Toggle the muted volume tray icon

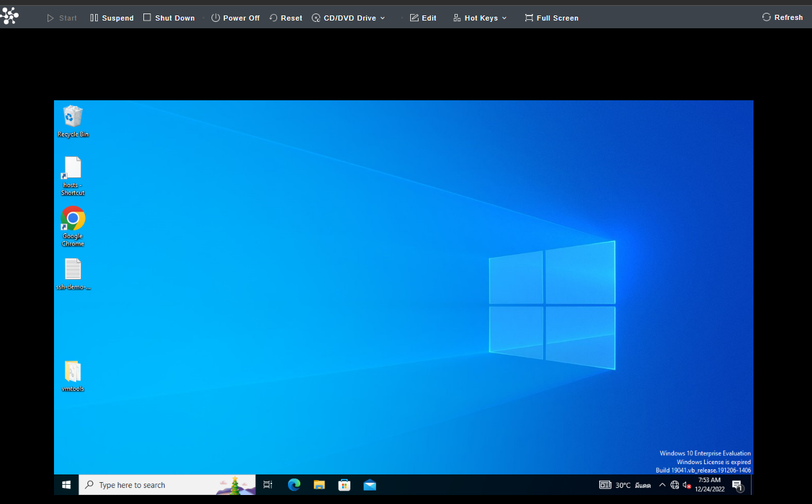click(x=687, y=485)
